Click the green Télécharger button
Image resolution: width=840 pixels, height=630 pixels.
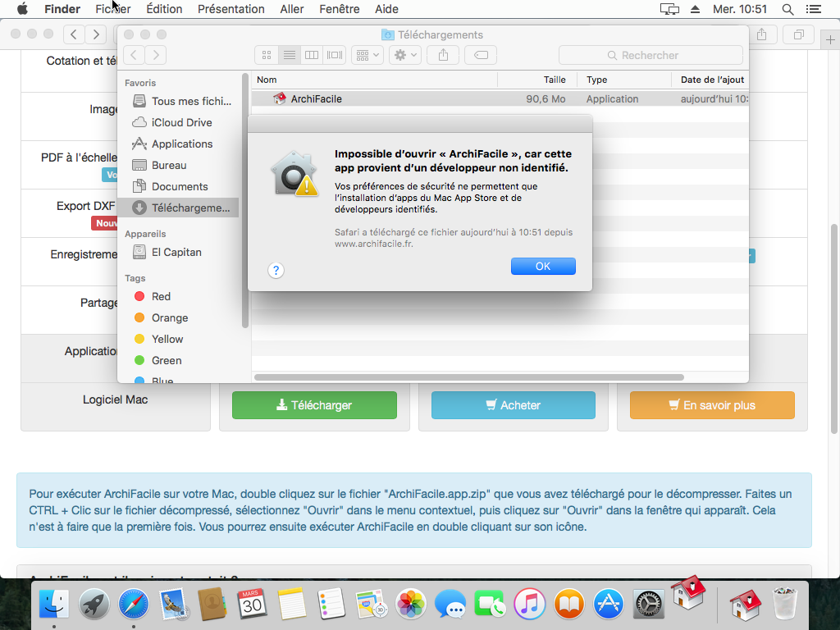(314, 405)
